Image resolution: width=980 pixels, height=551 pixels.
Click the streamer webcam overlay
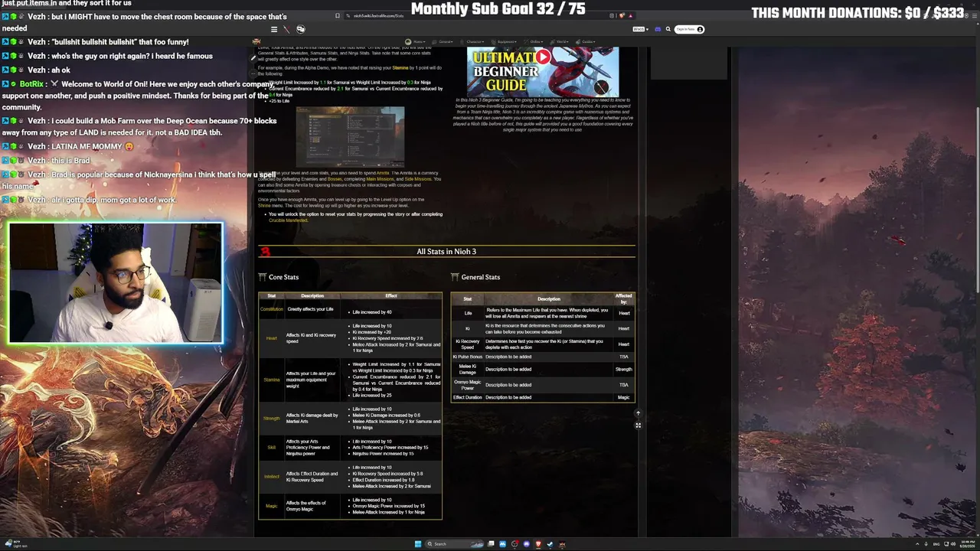[x=116, y=283]
